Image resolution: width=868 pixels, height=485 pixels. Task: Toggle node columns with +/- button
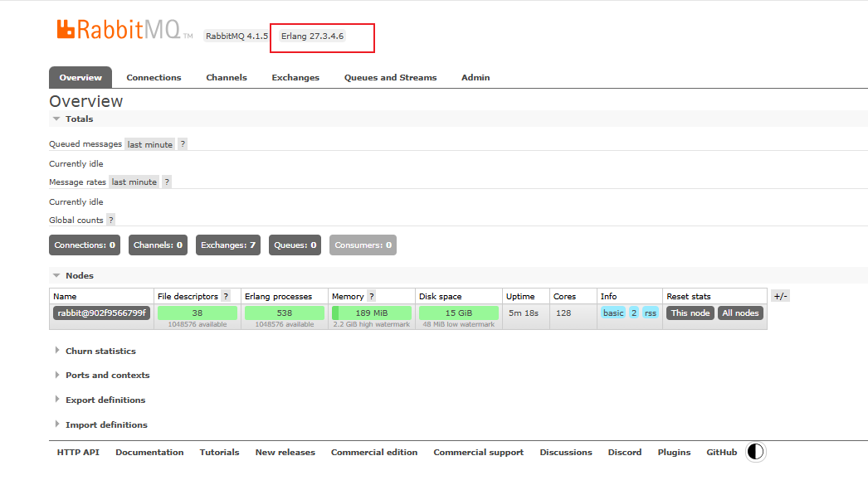tap(781, 297)
